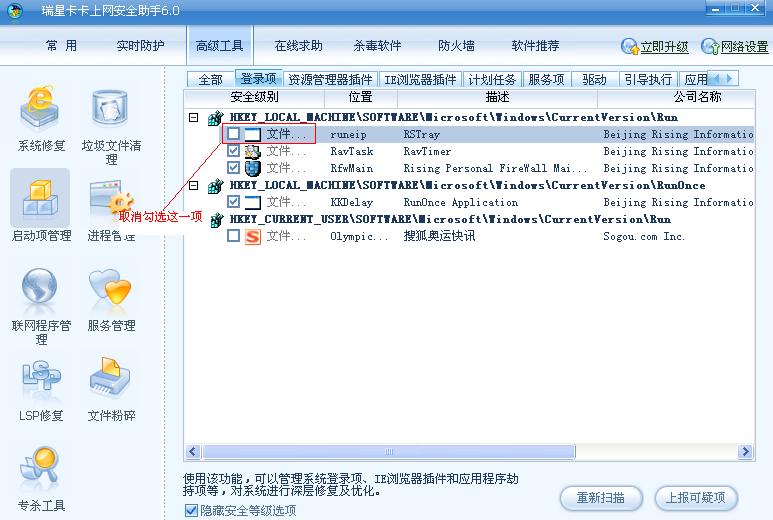The image size is (773, 520).
Task: Sort by the 位置 column header
Action: click(x=360, y=97)
